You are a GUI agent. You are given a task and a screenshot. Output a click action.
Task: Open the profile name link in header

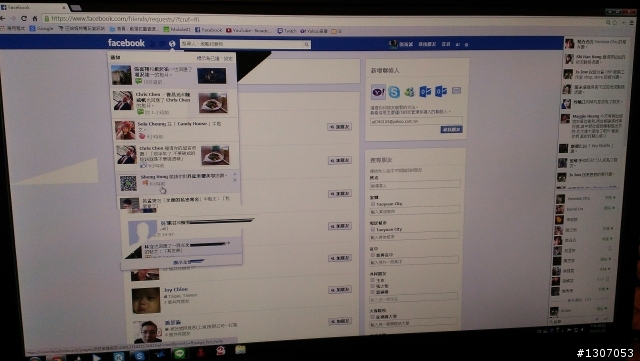[406, 44]
